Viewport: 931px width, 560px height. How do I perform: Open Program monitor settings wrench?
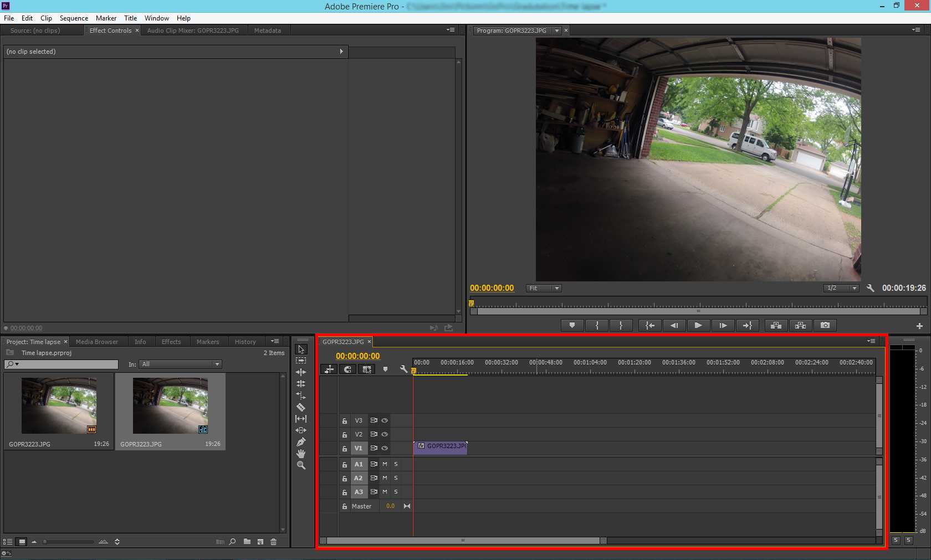870,288
